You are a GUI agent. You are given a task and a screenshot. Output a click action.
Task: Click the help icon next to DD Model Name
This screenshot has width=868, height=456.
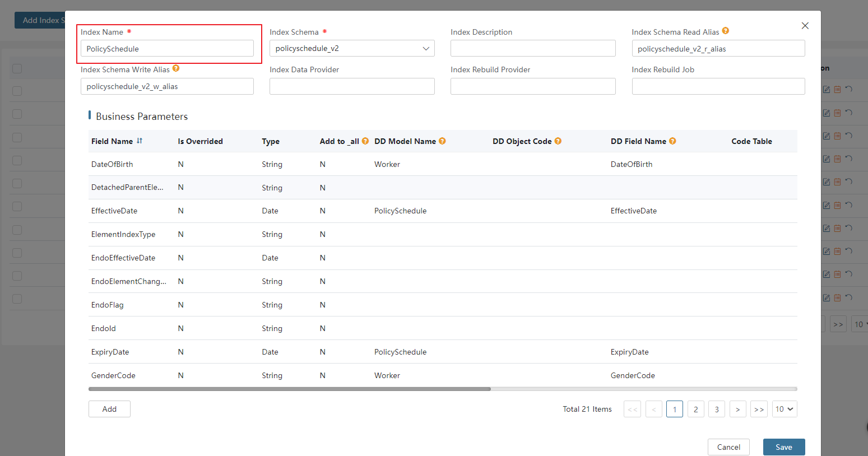pyautogui.click(x=442, y=141)
